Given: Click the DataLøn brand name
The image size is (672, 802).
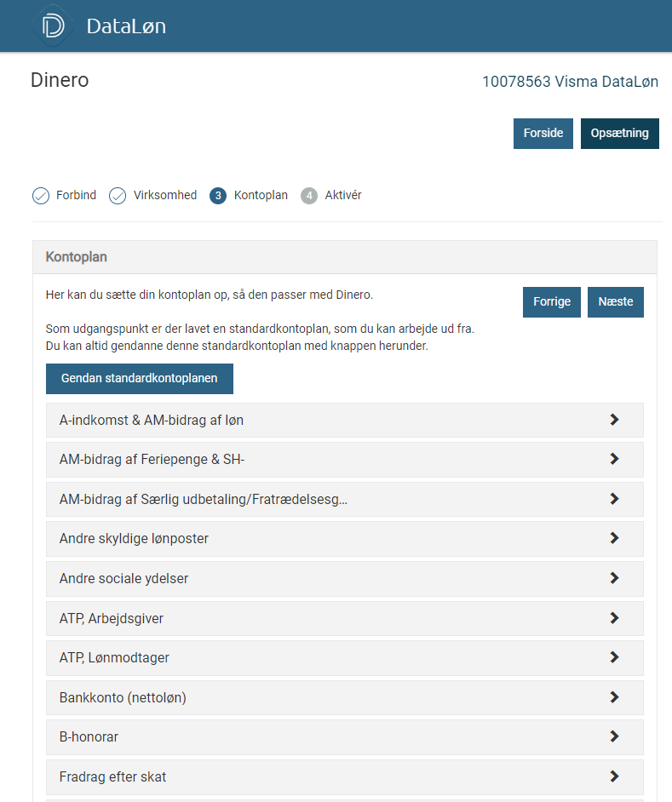Looking at the screenshot, I should [126, 26].
